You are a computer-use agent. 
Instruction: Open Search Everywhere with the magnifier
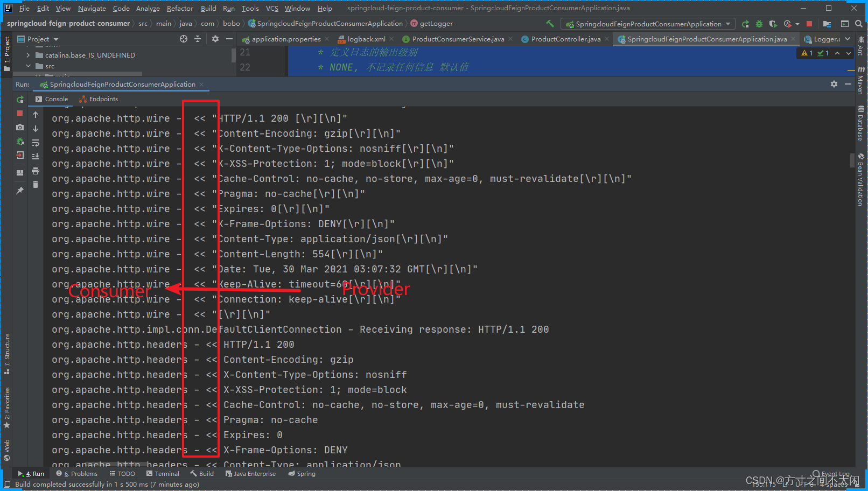click(859, 24)
